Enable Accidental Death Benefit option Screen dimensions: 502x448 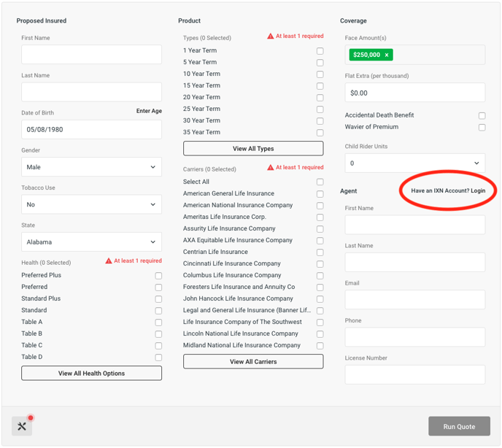point(482,115)
